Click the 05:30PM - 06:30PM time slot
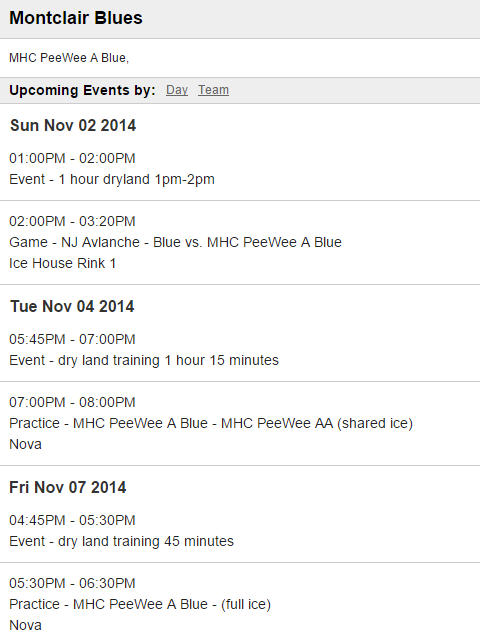The width and height of the screenshot is (480, 640). (72, 583)
